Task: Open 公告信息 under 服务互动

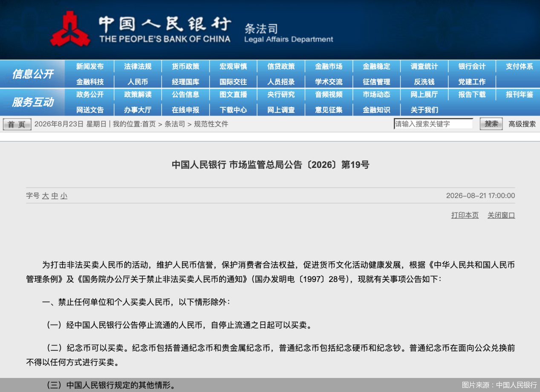Action: pos(185,95)
